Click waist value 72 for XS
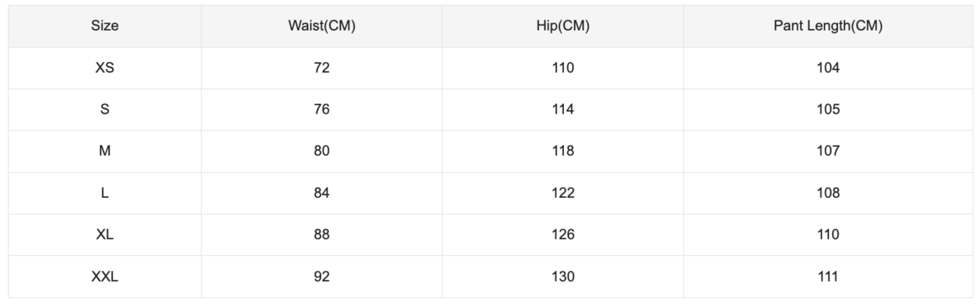 pos(321,68)
